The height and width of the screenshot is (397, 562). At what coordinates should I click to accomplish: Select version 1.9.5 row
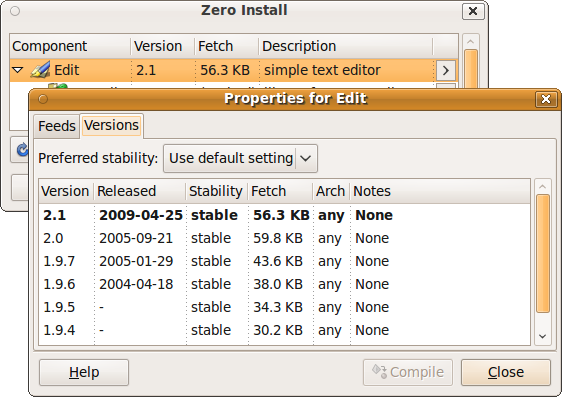coord(284,307)
